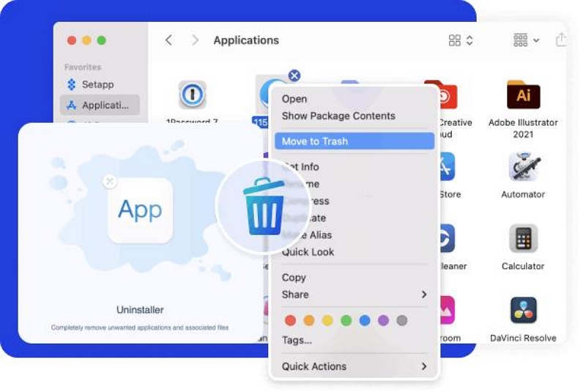Select Applications in the Finder sidebar

[100, 105]
